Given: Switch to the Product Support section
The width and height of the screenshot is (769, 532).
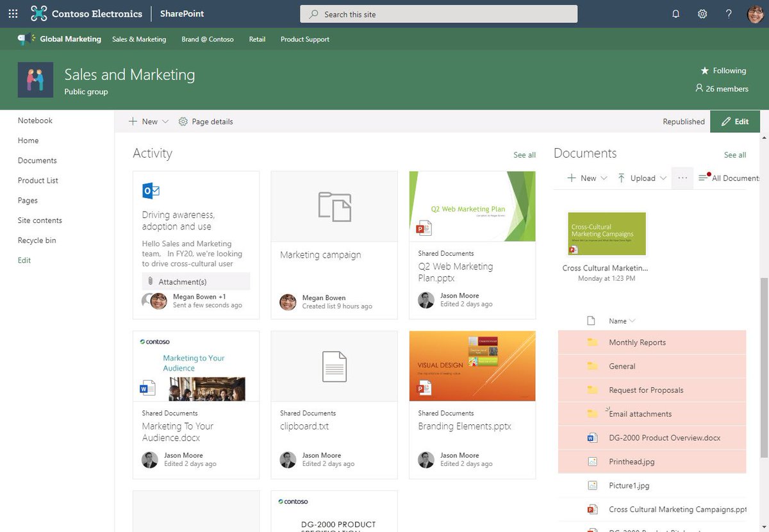Looking at the screenshot, I should (304, 39).
